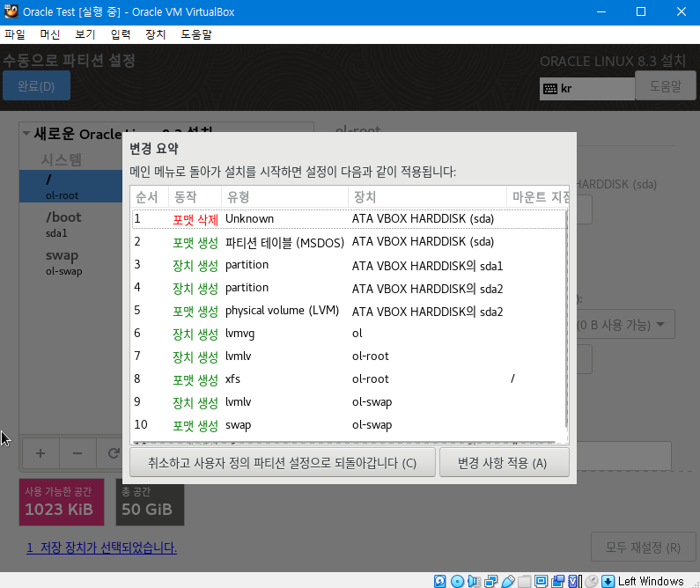Select row 4 partition sda2
This screenshot has width=700, height=588.
click(x=348, y=288)
